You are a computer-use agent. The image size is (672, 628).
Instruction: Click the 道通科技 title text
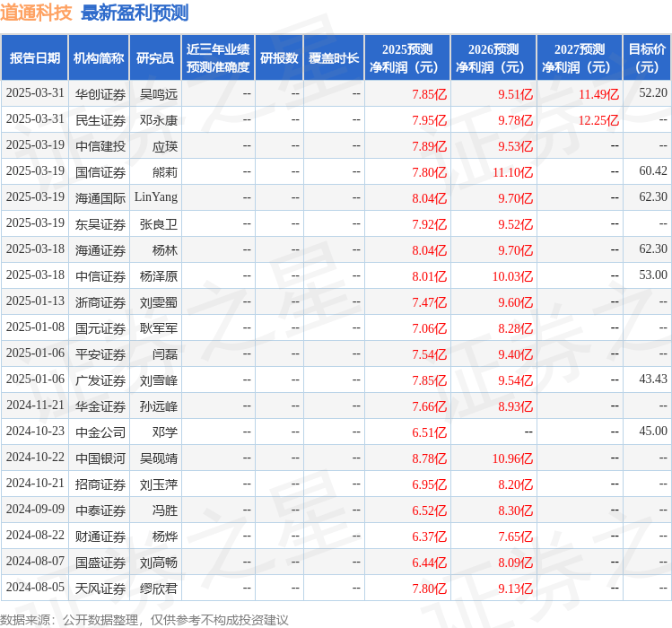(x=36, y=13)
